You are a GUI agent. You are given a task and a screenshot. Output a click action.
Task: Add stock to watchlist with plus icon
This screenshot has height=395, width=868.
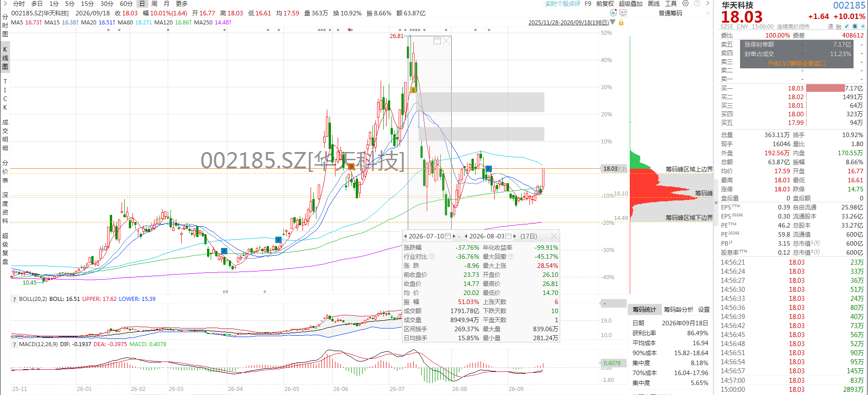(863, 26)
